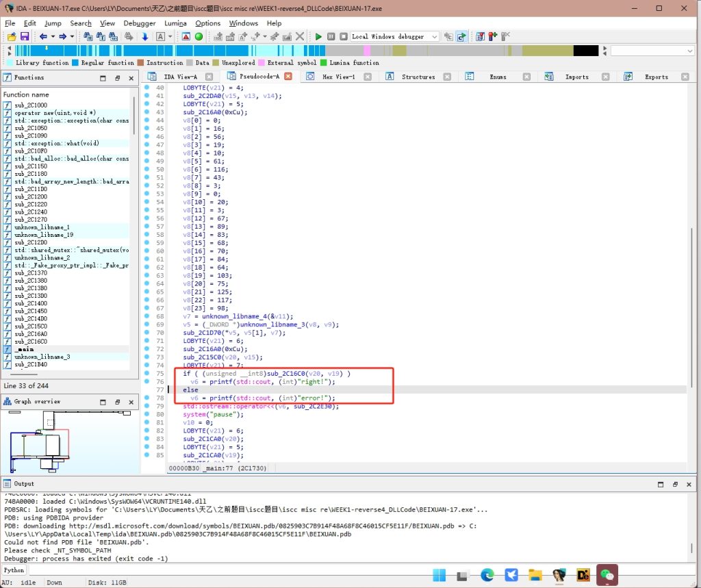Select std::exception::what(void) function entry
Viewport: 701px width, 588px height.
(56, 144)
